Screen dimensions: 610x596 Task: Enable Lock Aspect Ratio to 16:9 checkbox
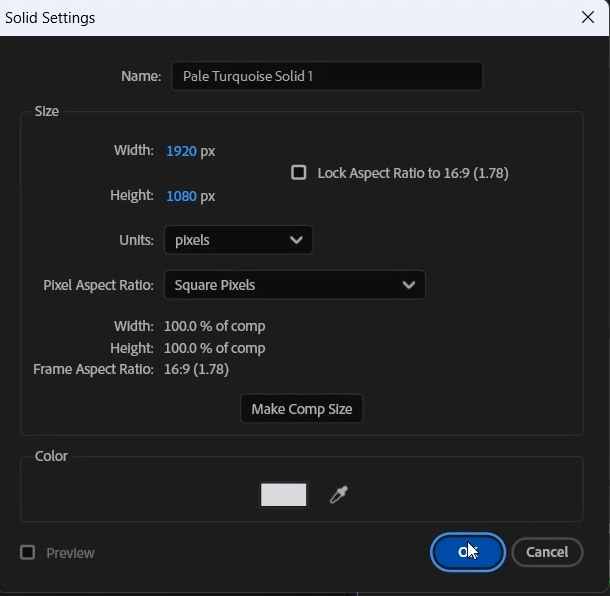298,173
